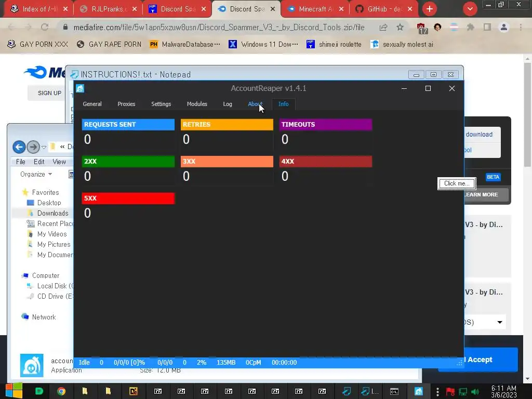Click the Chrome icon on the taskbar
532x399 pixels.
[61, 391]
